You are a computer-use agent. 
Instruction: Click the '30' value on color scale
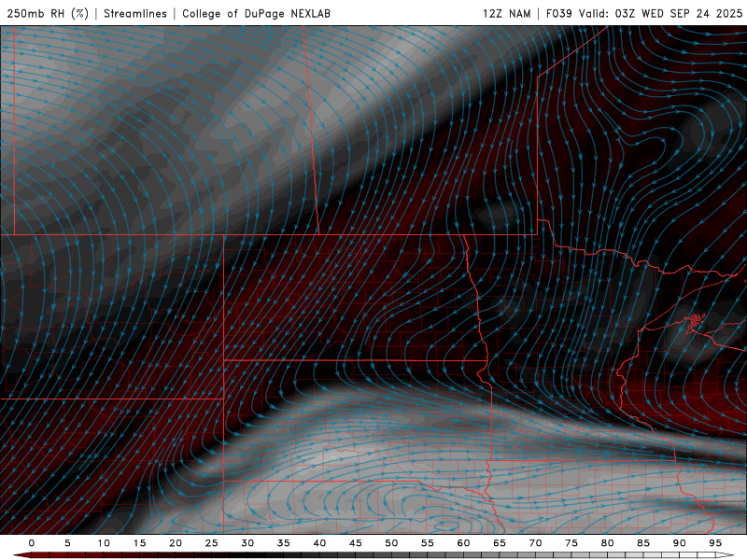point(247,543)
